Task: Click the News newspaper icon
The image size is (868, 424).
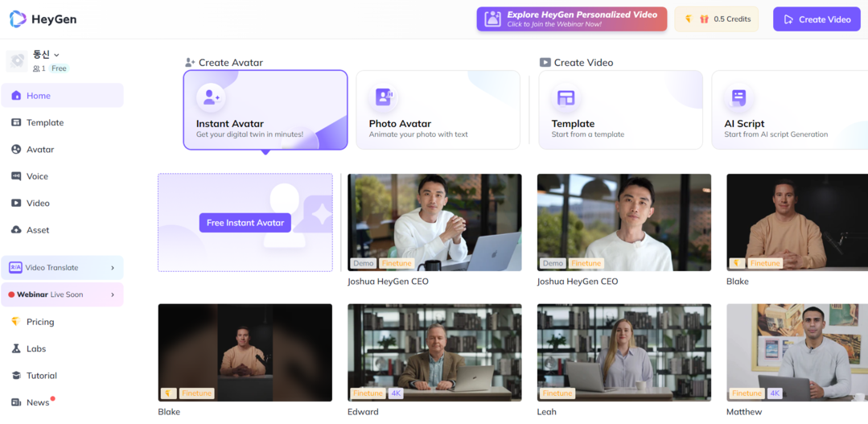Action: 16,402
